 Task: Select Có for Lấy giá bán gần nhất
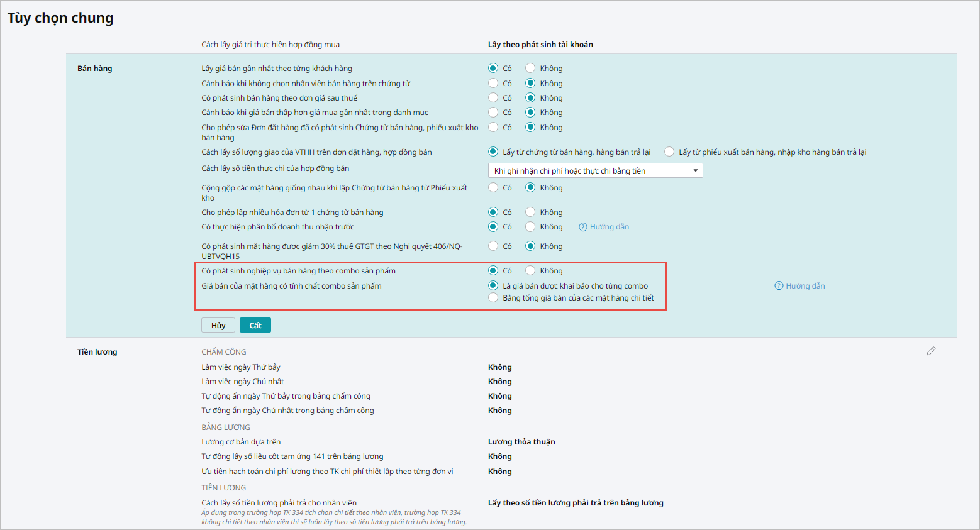tap(493, 69)
